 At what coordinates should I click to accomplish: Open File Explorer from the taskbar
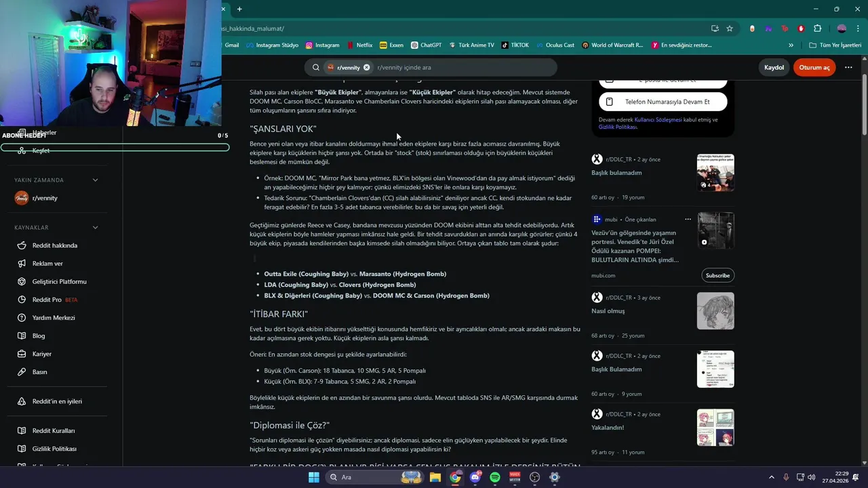point(435,477)
